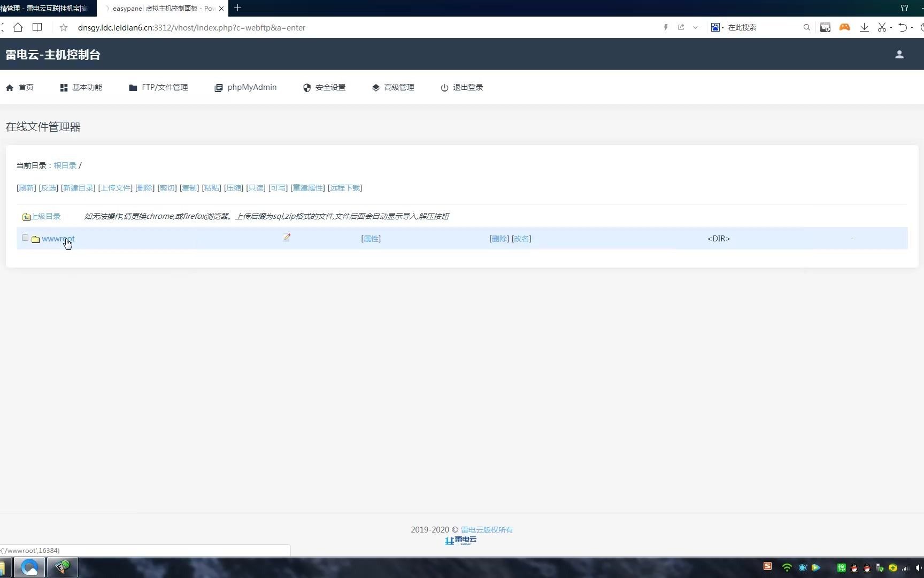
Task: Click the browser home icon
Action: (18, 27)
